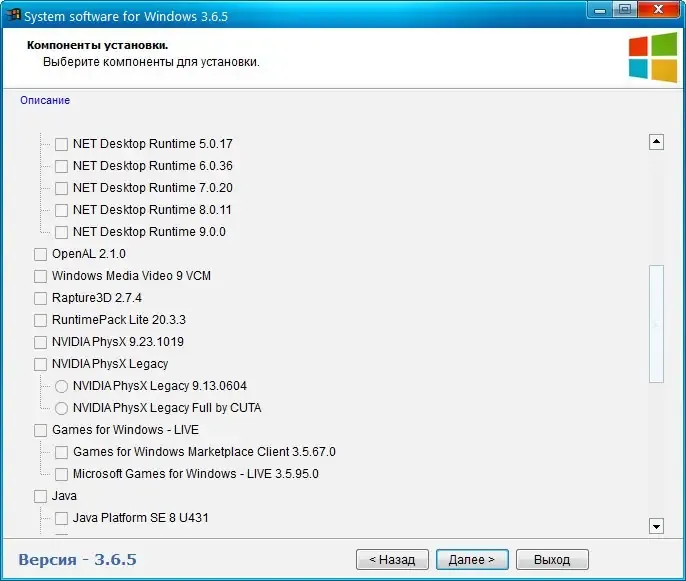Click the 'NVIDIA PhysX Legacy Full by CUTA' text
The height and width of the screenshot is (581, 686).
(167, 408)
